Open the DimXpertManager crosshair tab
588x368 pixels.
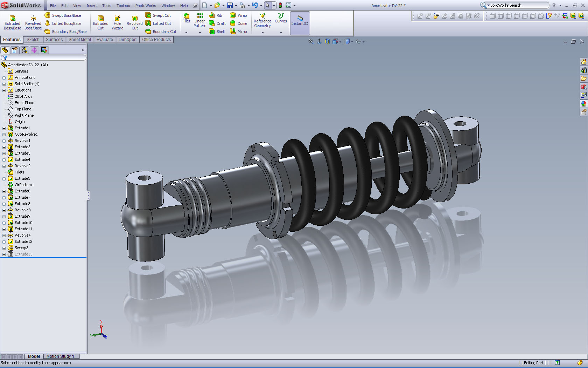point(34,50)
